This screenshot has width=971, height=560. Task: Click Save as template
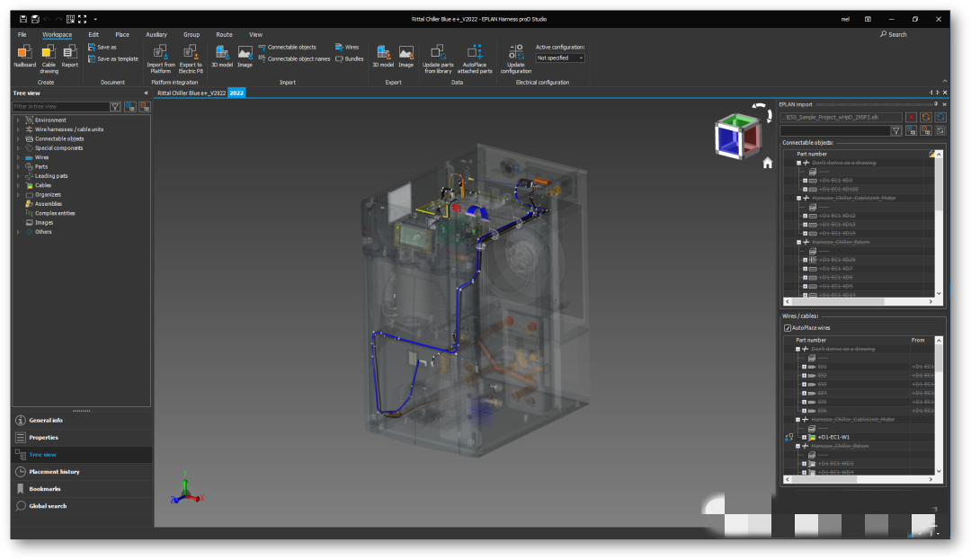click(112, 58)
